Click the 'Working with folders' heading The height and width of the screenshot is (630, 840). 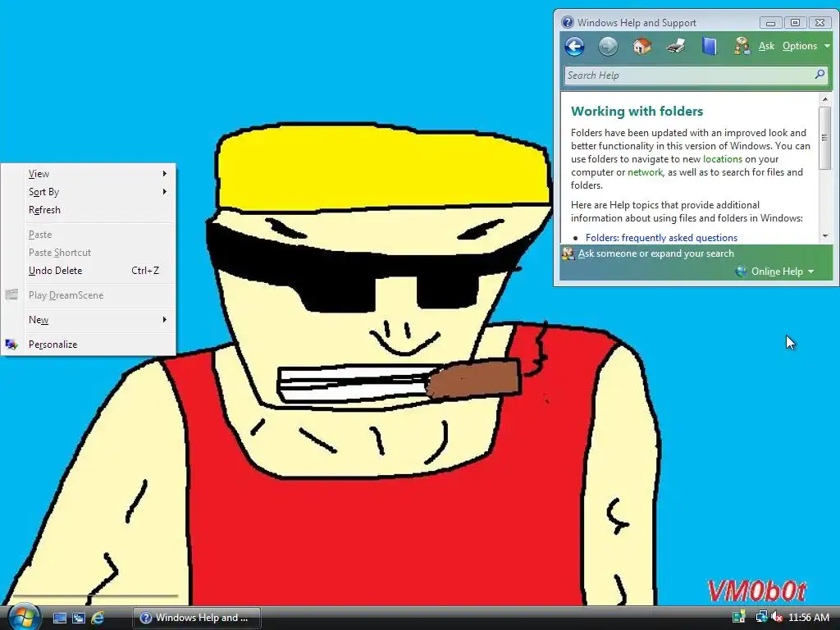637,112
